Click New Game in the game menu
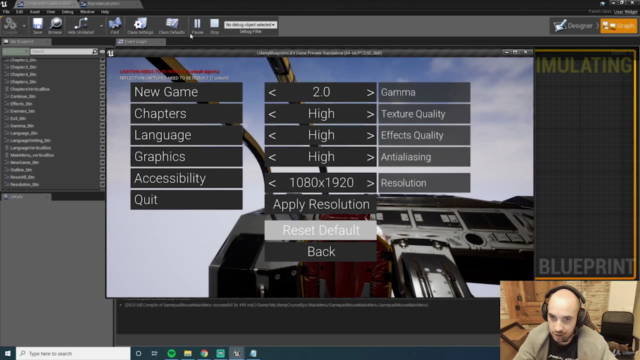 point(186,92)
